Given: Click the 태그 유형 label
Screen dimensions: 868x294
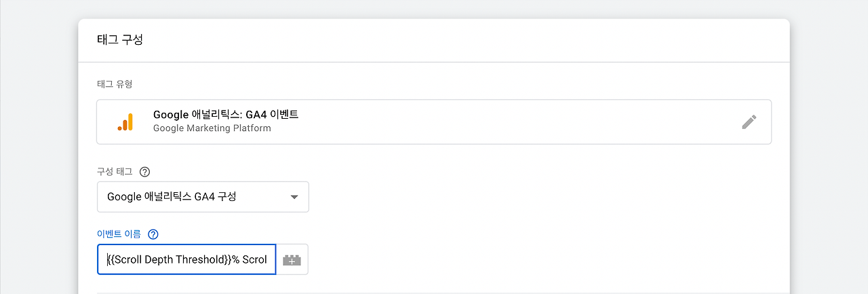Looking at the screenshot, I should click(115, 84).
